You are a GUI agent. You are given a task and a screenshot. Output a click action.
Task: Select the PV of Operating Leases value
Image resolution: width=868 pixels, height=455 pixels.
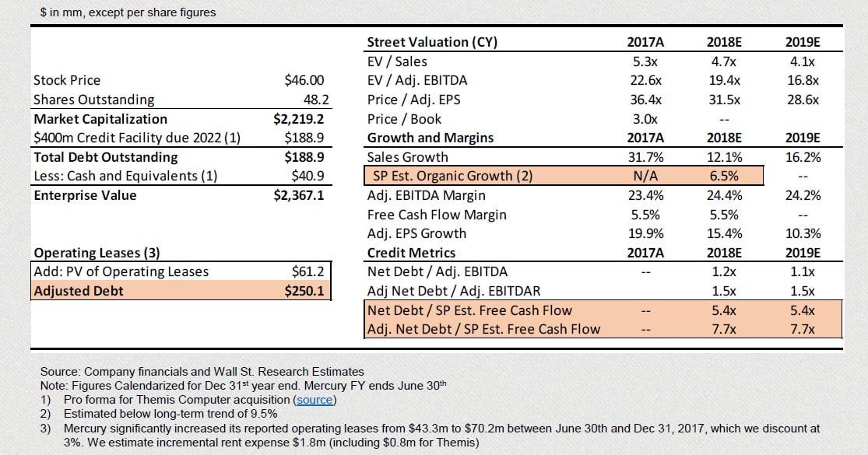point(307,271)
